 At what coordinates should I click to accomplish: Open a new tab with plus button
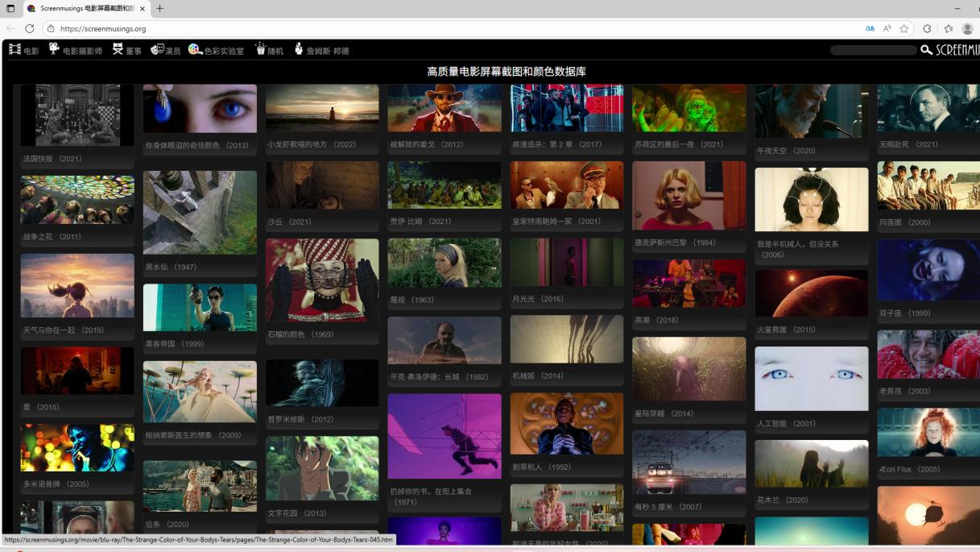click(x=159, y=8)
